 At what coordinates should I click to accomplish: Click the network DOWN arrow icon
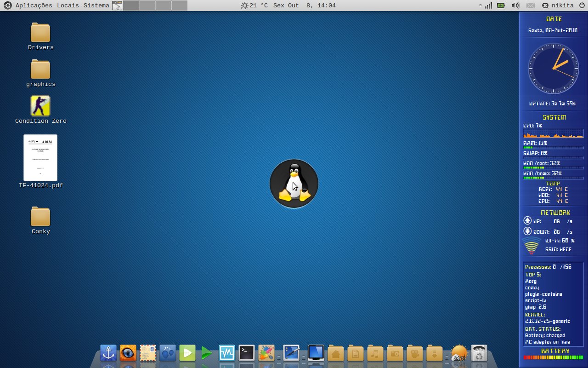pos(527,231)
